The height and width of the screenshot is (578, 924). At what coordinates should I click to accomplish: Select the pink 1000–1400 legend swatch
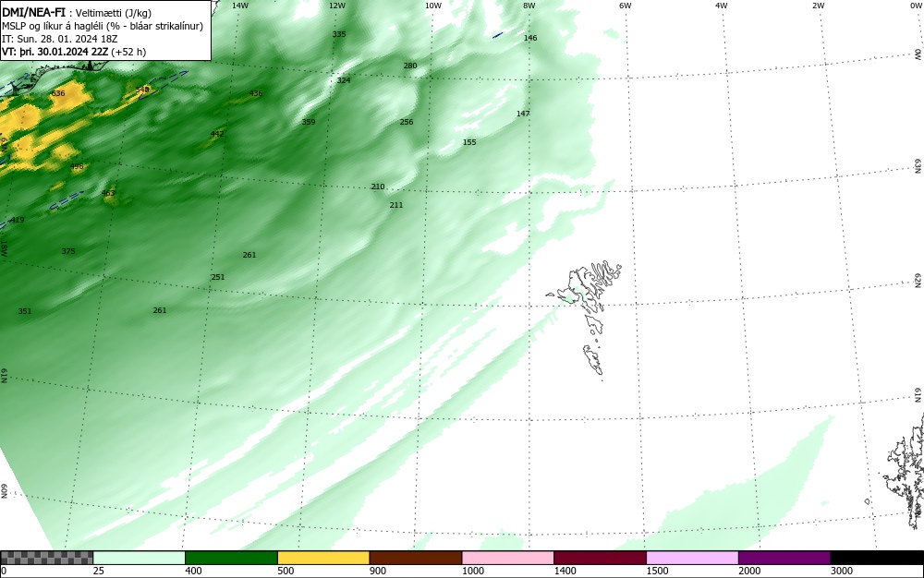click(508, 558)
